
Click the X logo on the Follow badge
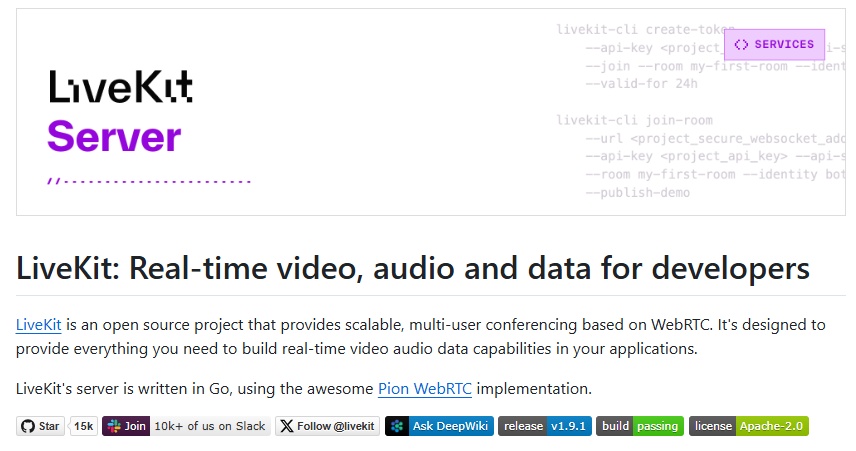click(x=287, y=426)
